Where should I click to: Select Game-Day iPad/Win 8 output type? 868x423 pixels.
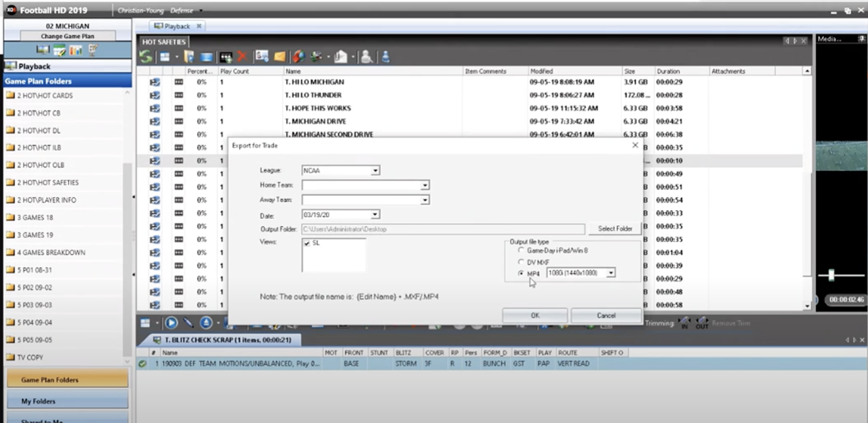tap(521, 251)
